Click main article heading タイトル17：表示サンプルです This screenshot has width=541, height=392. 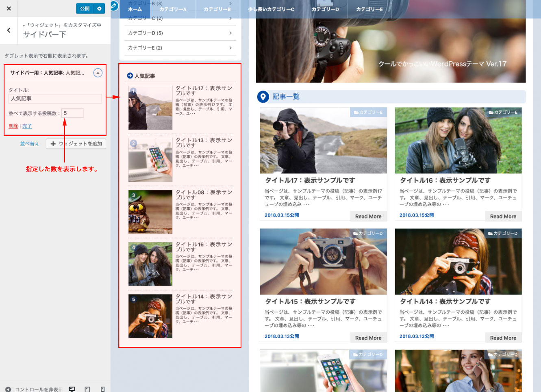click(x=310, y=180)
